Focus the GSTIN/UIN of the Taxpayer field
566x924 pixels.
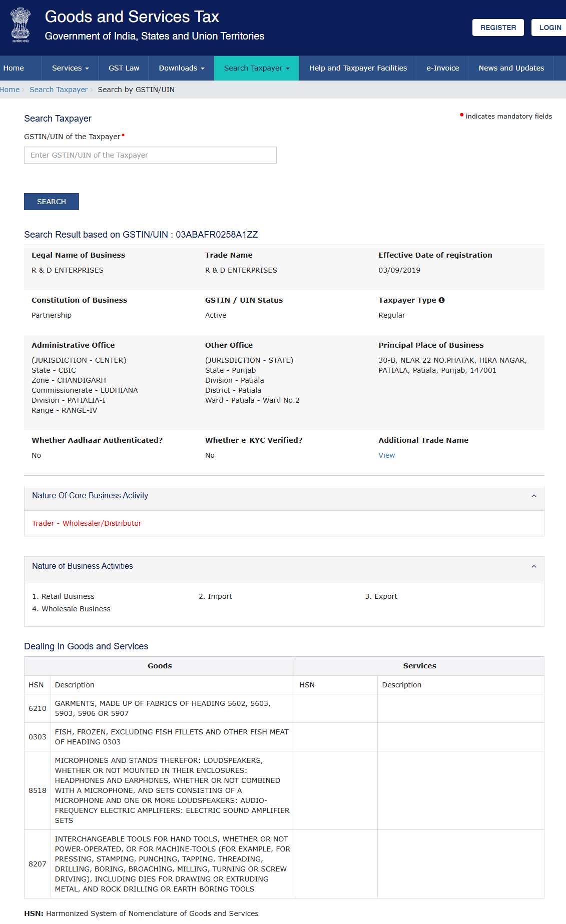[x=150, y=155]
